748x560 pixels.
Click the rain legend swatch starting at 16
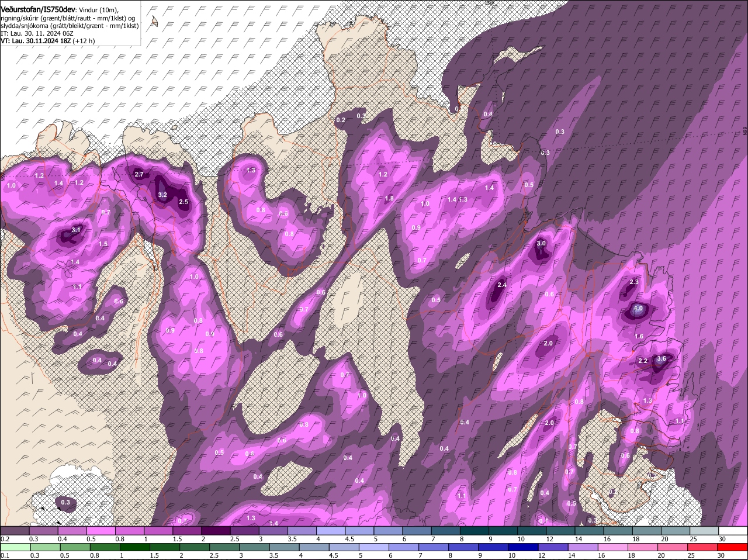(613, 547)
